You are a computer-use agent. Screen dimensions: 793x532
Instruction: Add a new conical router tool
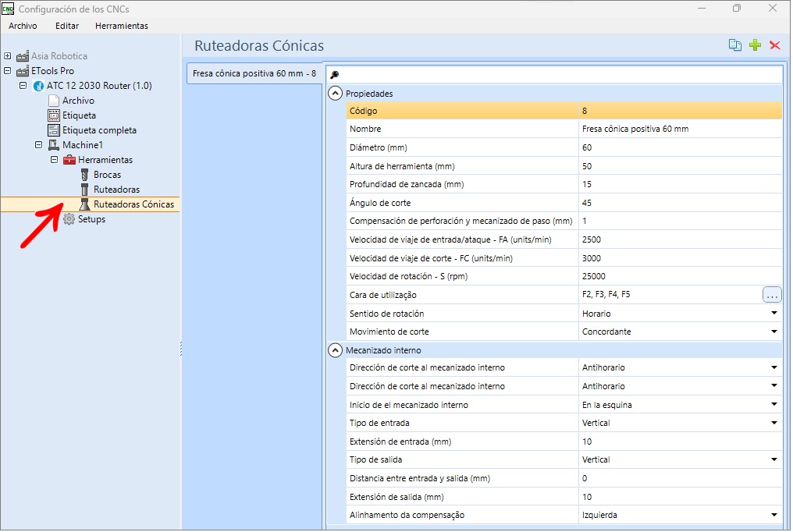[x=755, y=45]
